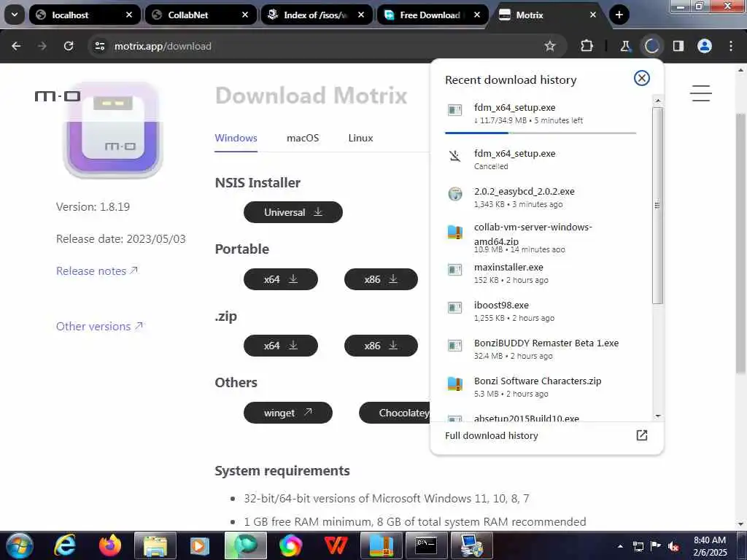Add a new browser tab
The height and width of the screenshot is (560, 747).
pyautogui.click(x=619, y=15)
